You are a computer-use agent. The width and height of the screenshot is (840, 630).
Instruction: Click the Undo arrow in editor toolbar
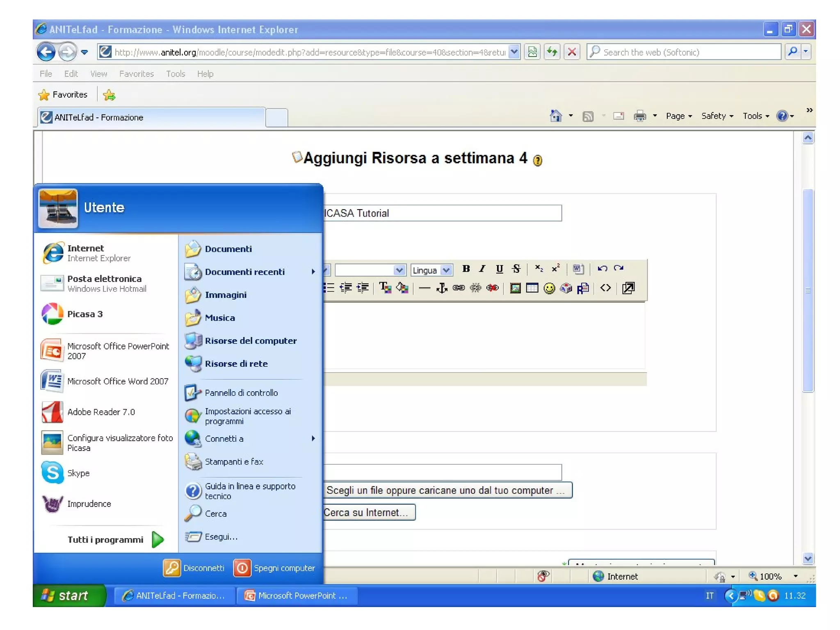click(602, 269)
